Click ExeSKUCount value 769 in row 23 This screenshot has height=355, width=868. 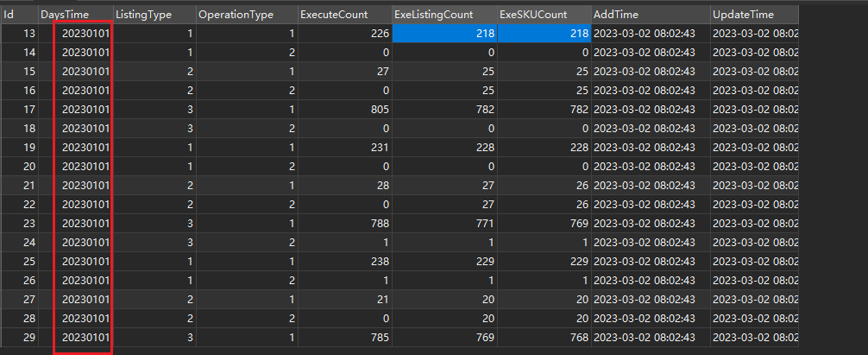[x=544, y=223]
